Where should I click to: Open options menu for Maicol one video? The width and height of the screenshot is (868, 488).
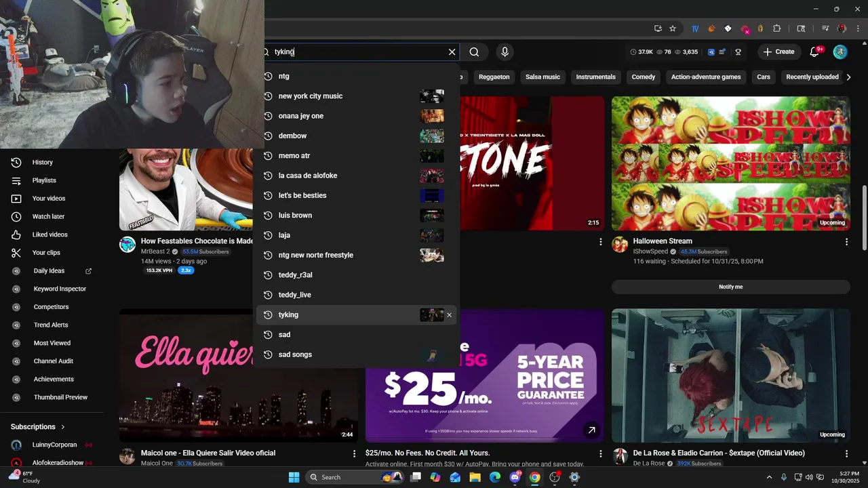(x=354, y=453)
